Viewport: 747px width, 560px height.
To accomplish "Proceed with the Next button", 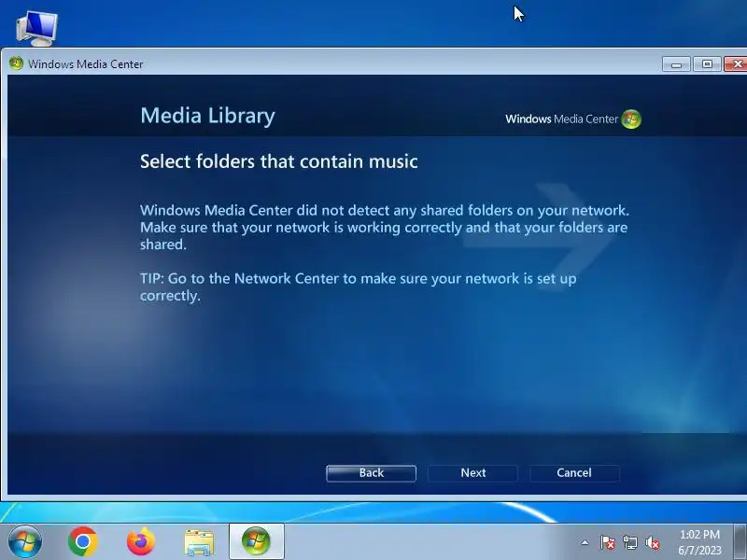I will click(473, 473).
